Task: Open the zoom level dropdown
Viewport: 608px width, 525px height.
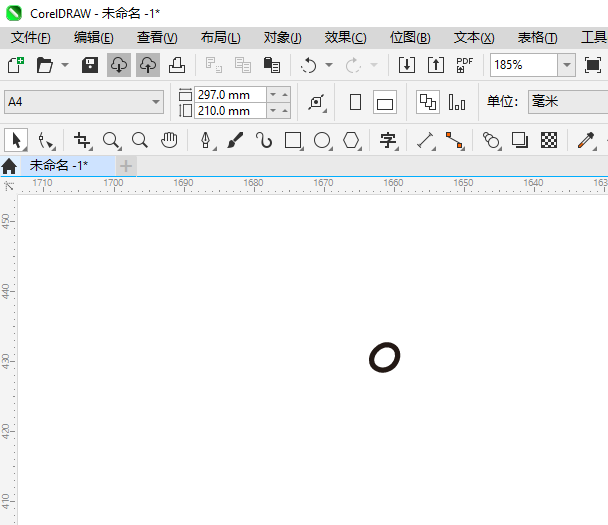Action: coord(567,65)
